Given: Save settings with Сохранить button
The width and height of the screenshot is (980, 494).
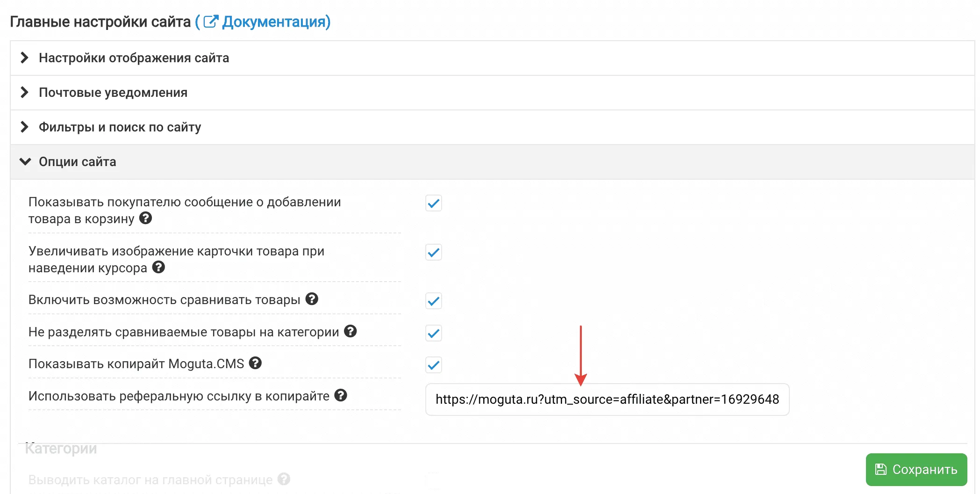Looking at the screenshot, I should click(x=916, y=469).
